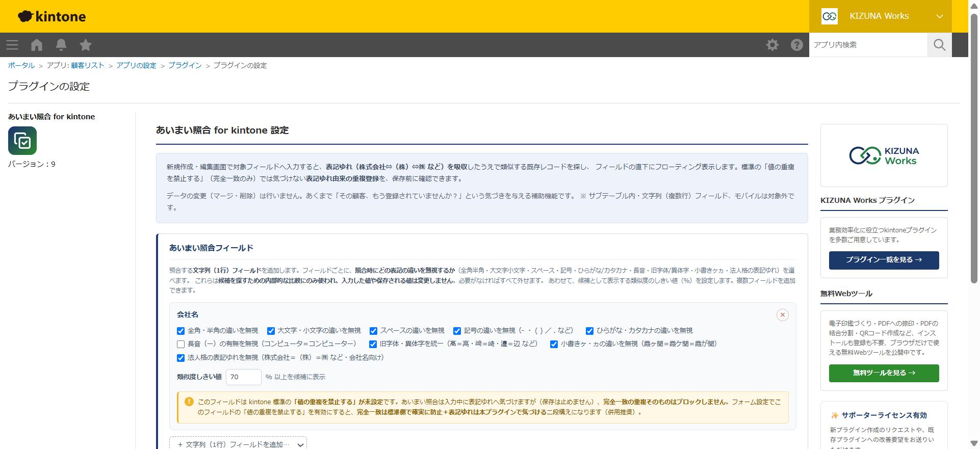The height and width of the screenshot is (449, 980).
Task: Open アプリ: 顧客リスト breadcrumb link
Action: (x=75, y=65)
